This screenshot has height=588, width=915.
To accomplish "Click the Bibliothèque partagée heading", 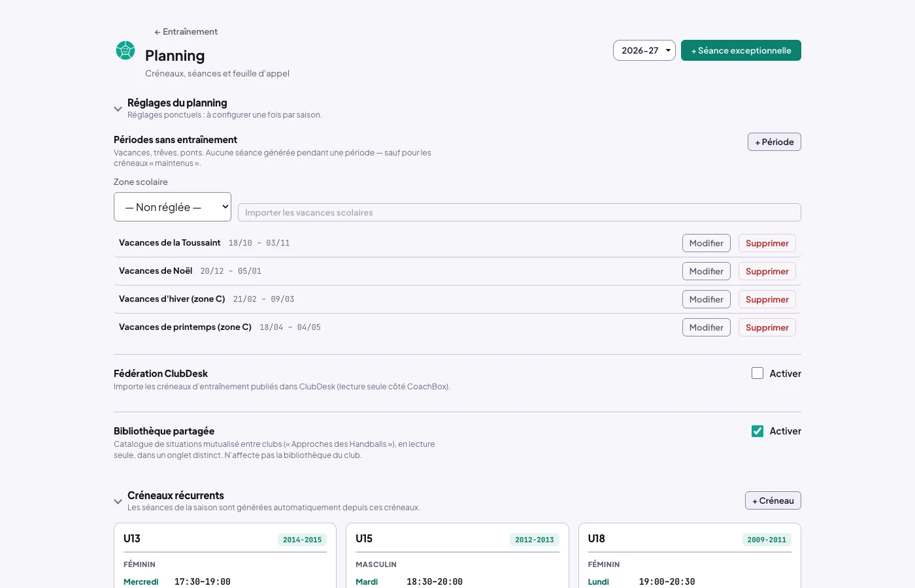I will 164,431.
